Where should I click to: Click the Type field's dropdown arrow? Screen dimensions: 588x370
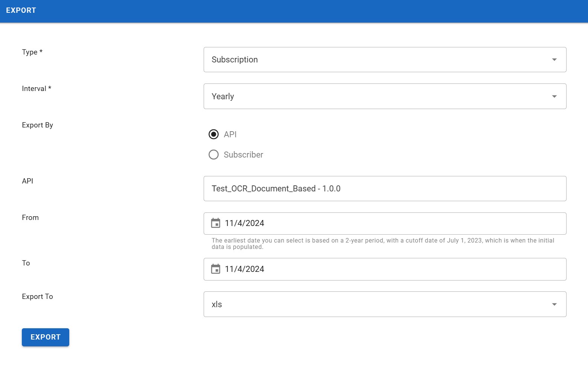(554, 60)
